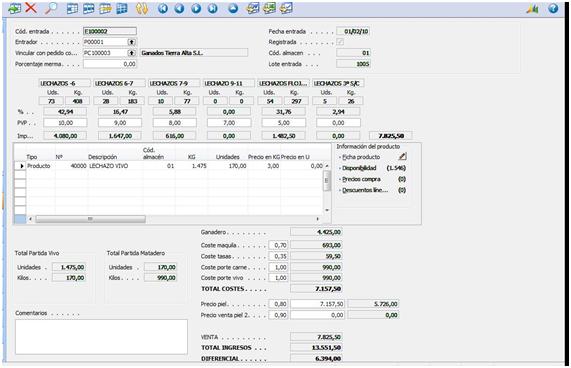Click the Coste tasas rate field 0,35
This screenshot has width=571, height=368.
click(x=278, y=256)
